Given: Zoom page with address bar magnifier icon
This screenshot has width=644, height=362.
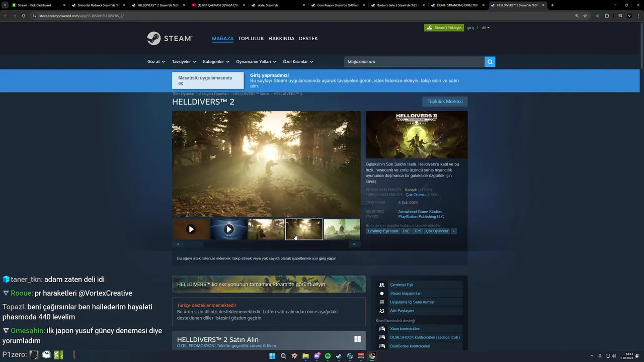Looking at the screenshot, I should tap(577, 16).
